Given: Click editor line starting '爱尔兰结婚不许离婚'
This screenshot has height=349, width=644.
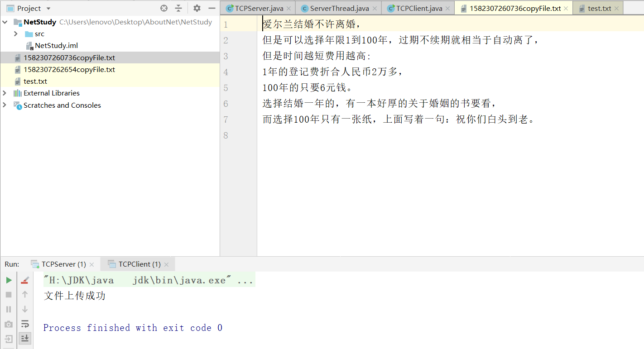Looking at the screenshot, I should point(312,24).
